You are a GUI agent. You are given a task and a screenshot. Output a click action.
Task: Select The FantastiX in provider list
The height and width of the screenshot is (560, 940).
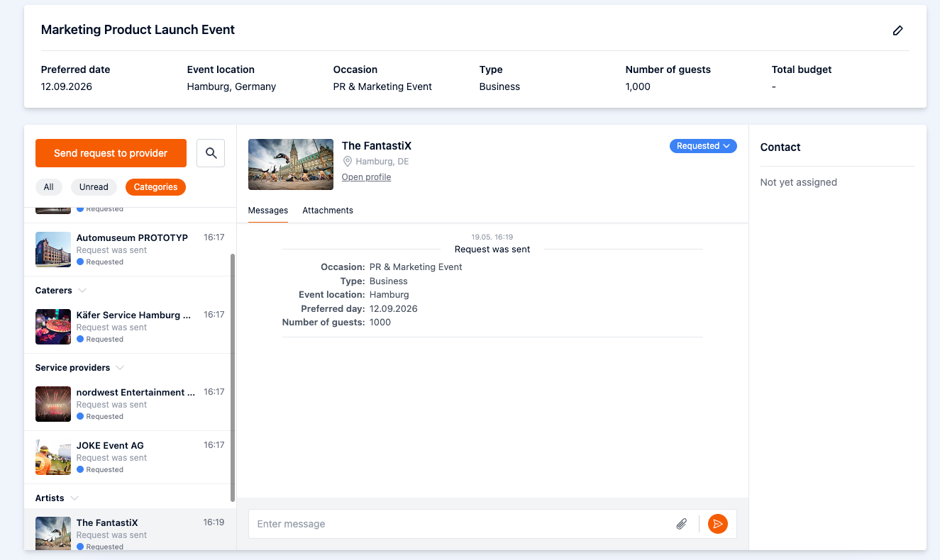130,530
